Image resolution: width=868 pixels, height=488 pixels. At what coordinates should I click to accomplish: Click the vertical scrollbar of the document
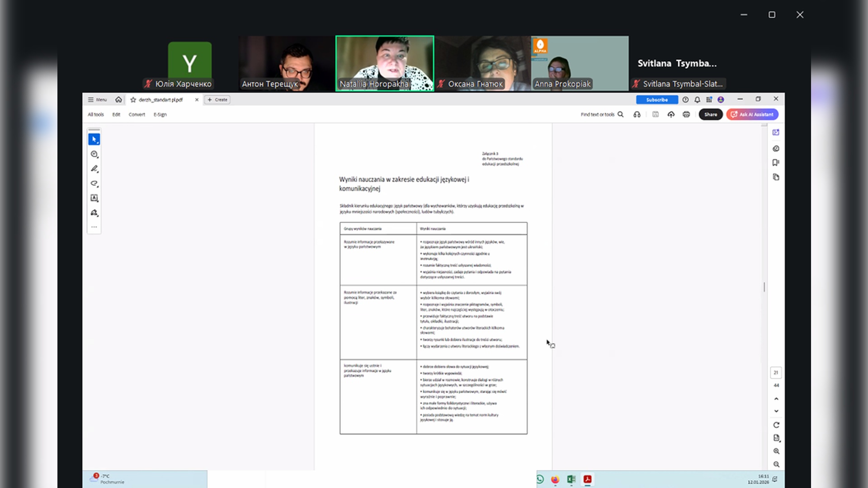[x=764, y=286]
